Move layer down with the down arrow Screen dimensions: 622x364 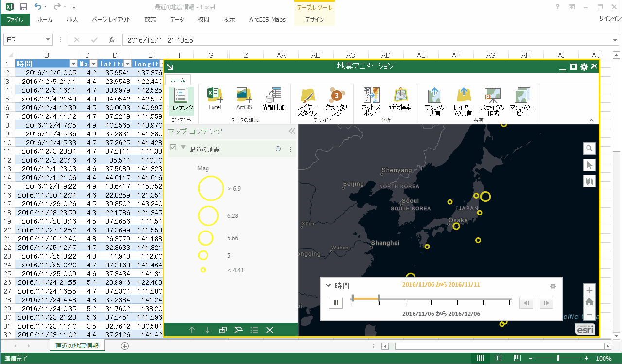tap(207, 330)
